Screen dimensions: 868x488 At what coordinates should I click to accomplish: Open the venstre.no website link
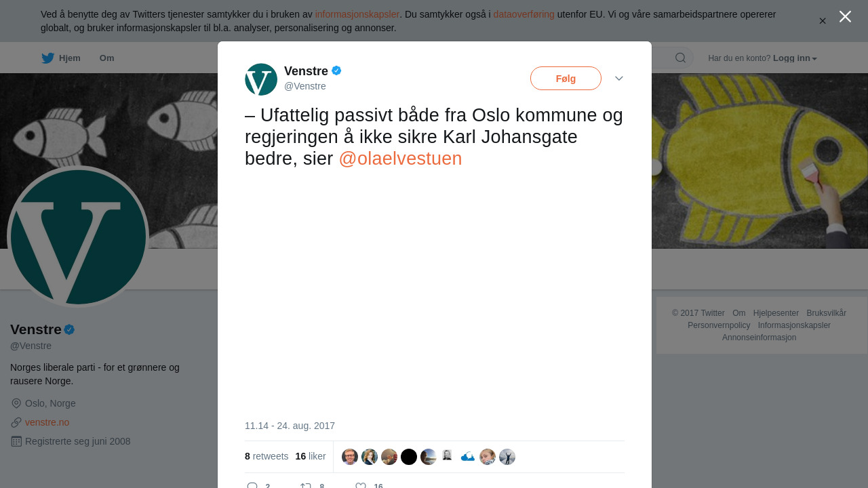tap(47, 422)
